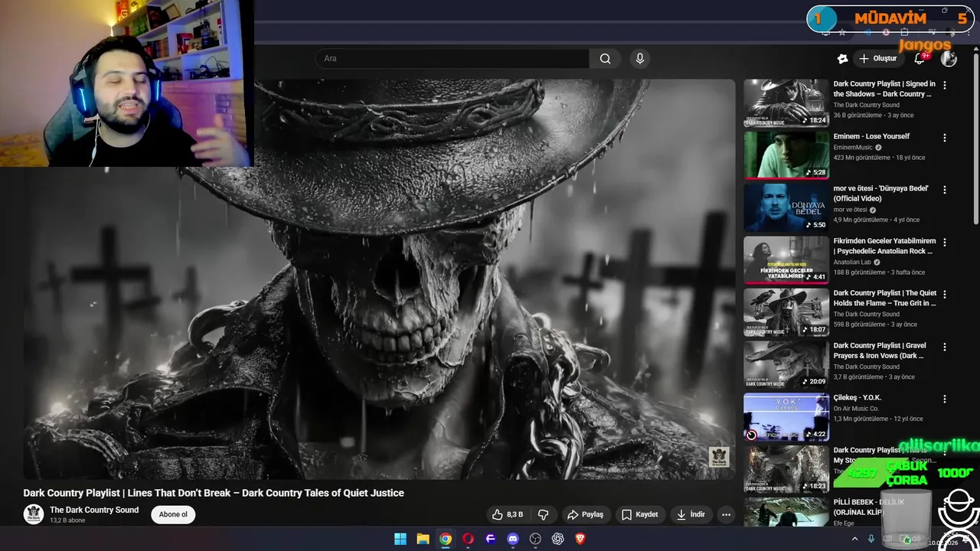Image resolution: width=980 pixels, height=551 pixels.
Task: Open mor ve ötesi 'Dünyaya Bedel' title
Action: (x=880, y=194)
